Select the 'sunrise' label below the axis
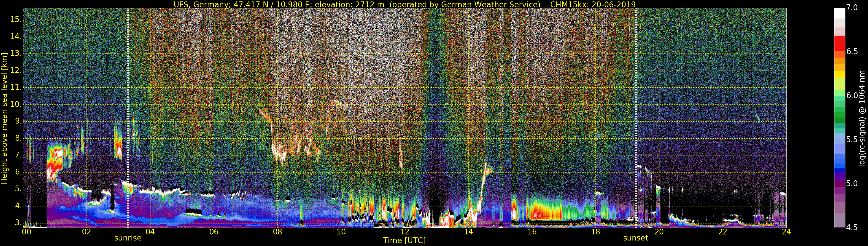Viewport: 868px width, 246px height. point(128,238)
